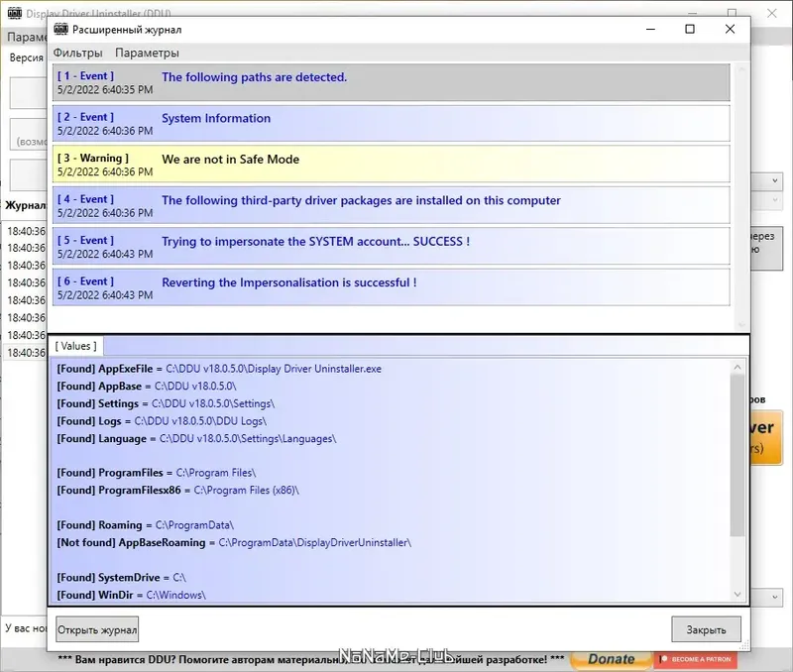Click the '[Found] Settings' path line
Viewport: 793px width, 672px height.
click(x=166, y=403)
